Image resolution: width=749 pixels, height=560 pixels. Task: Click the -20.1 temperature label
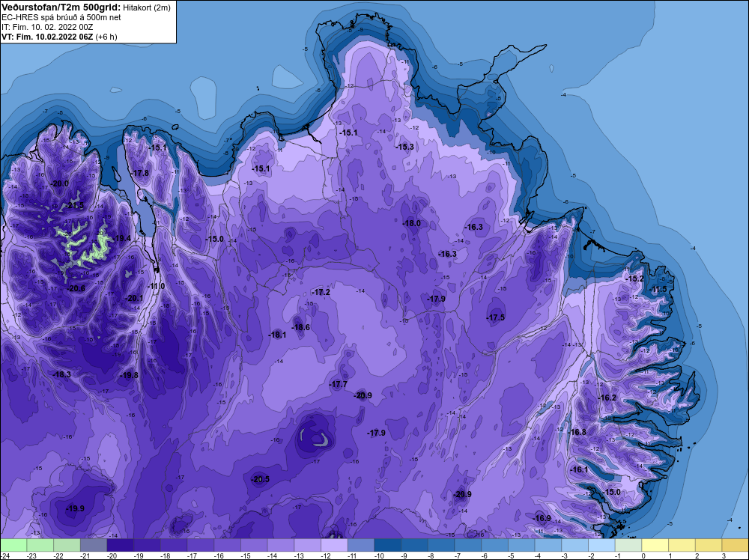pos(135,298)
